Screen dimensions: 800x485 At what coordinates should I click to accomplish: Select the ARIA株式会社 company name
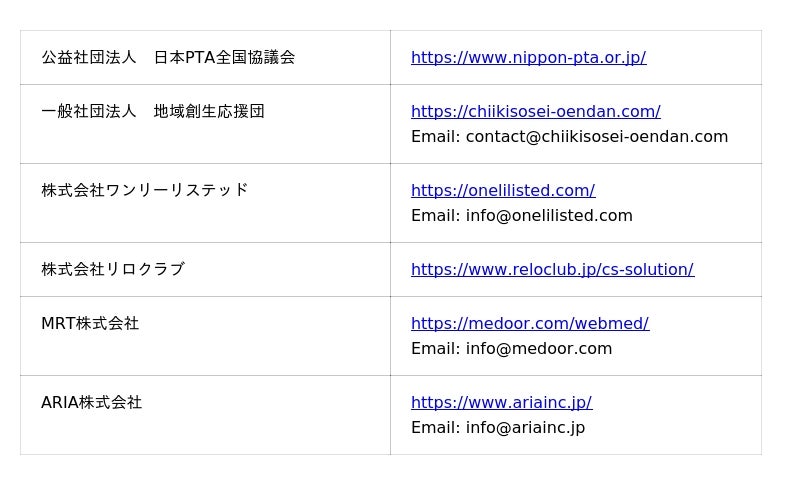click(91, 403)
